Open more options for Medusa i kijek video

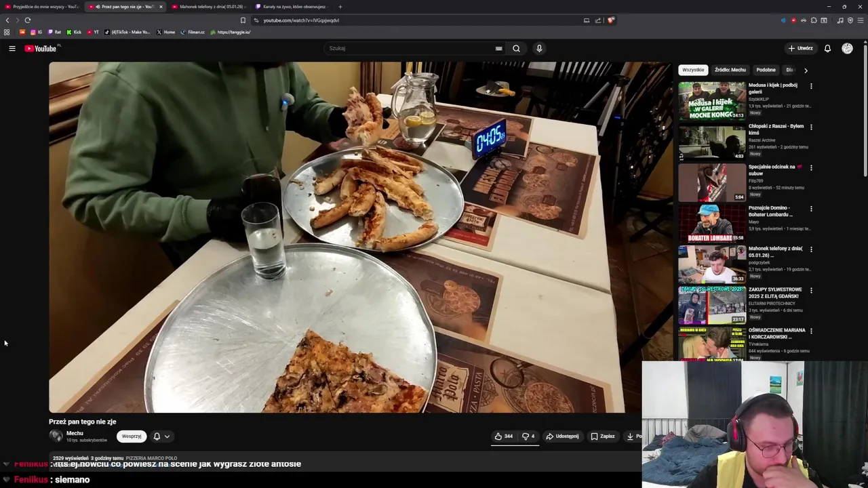(811, 86)
